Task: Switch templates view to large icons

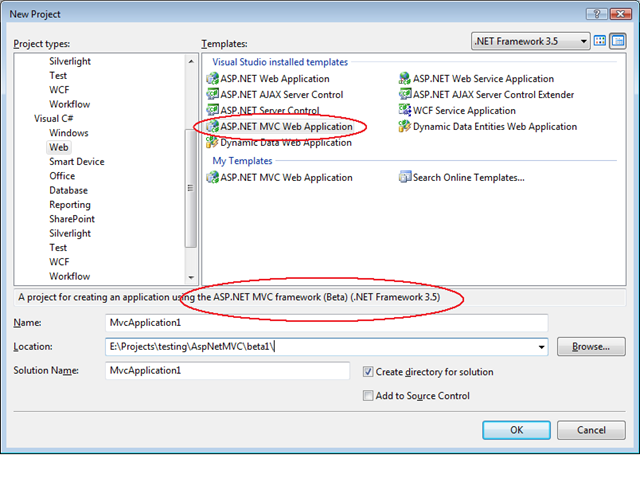Action: pos(600,41)
